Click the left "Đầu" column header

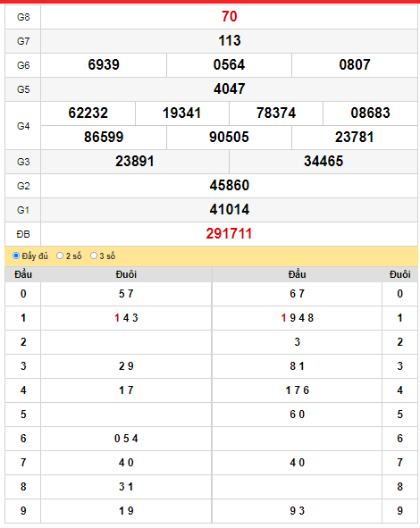tap(23, 274)
